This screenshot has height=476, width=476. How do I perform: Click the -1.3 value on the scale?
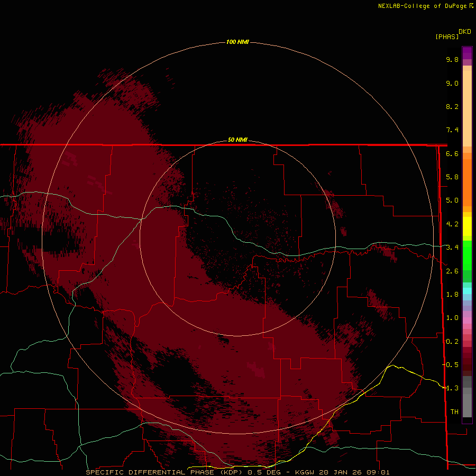(450, 388)
